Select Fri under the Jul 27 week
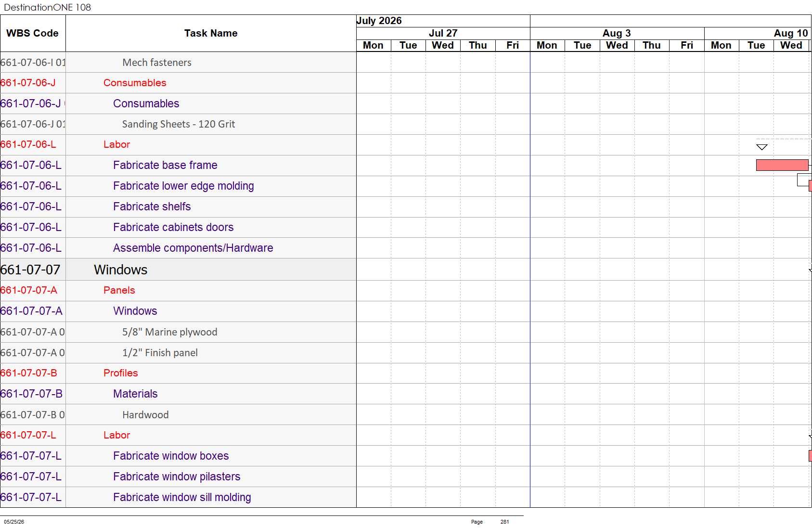Viewport: 812px width, 528px height. pyautogui.click(x=513, y=45)
